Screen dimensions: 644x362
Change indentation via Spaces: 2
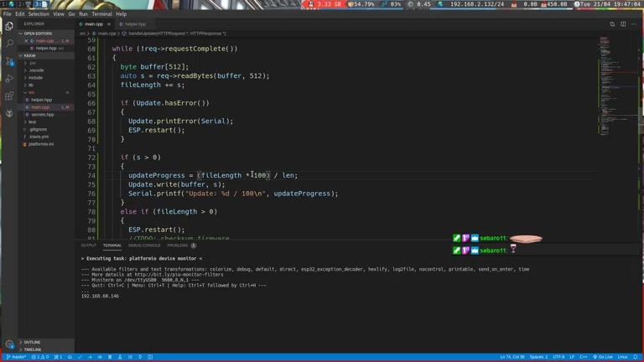click(x=538, y=357)
